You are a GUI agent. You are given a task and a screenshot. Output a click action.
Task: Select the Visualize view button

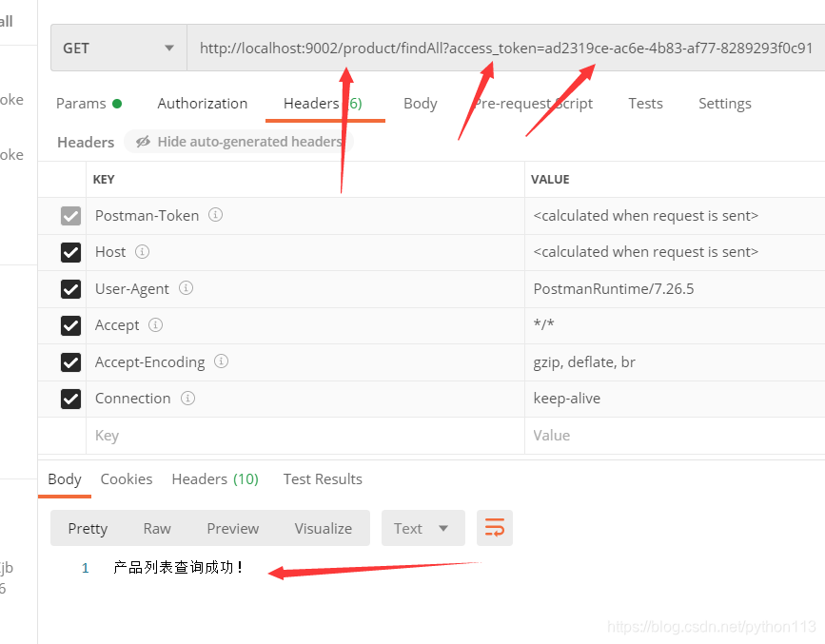pos(324,528)
